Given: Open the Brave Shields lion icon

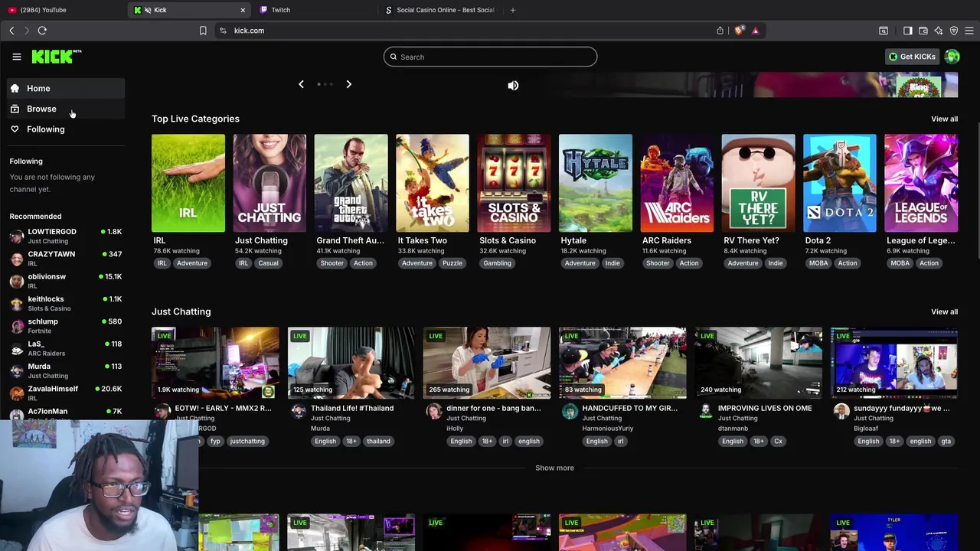Looking at the screenshot, I should 739,31.
